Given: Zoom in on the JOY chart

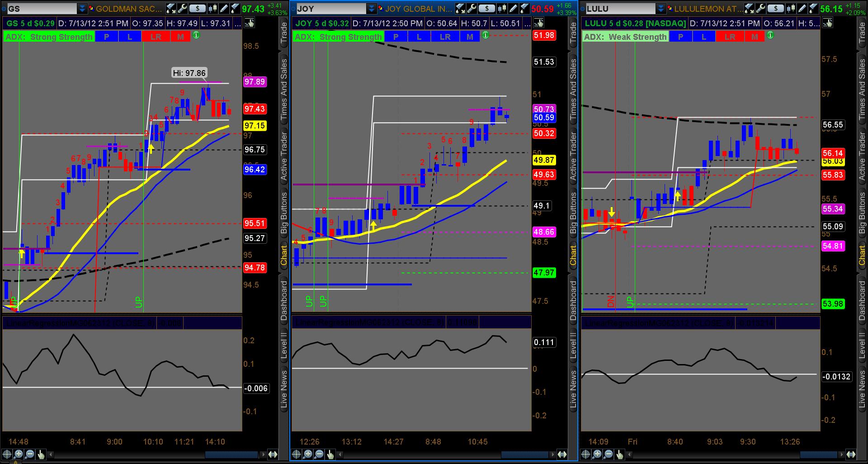Looking at the screenshot, I should tap(308, 455).
